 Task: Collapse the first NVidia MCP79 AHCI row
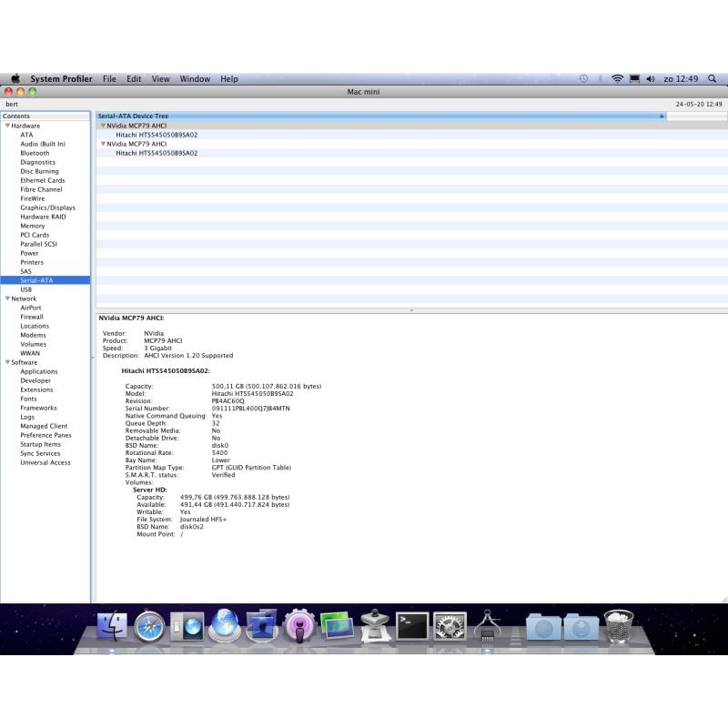103,126
